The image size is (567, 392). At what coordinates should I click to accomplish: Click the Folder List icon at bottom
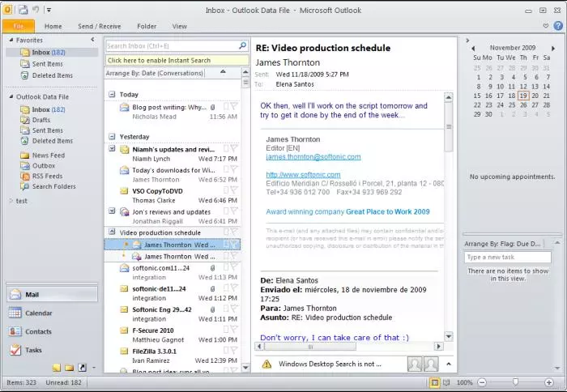[70, 368]
